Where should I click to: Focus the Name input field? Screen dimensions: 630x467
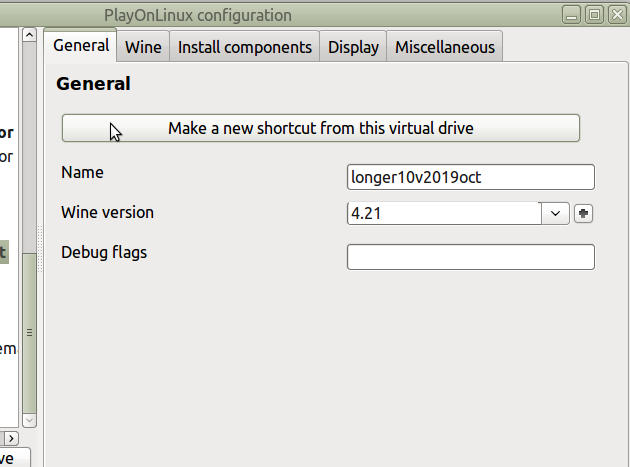(470, 177)
